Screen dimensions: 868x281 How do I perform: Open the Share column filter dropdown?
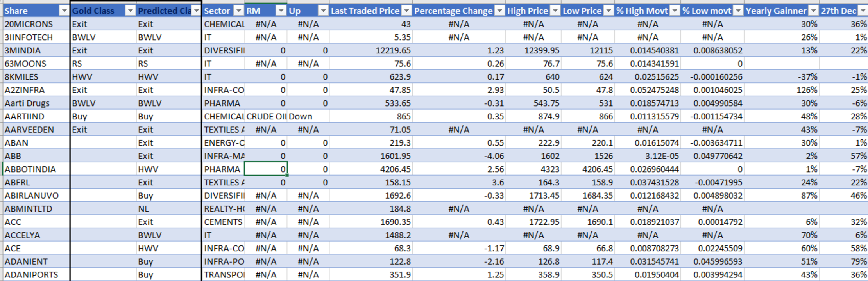point(64,11)
